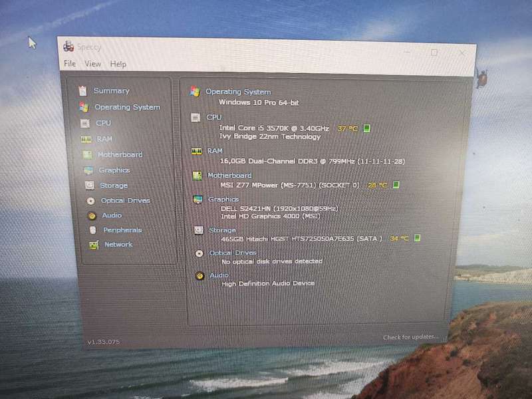Select the Network icon in sidebar

pos(94,245)
